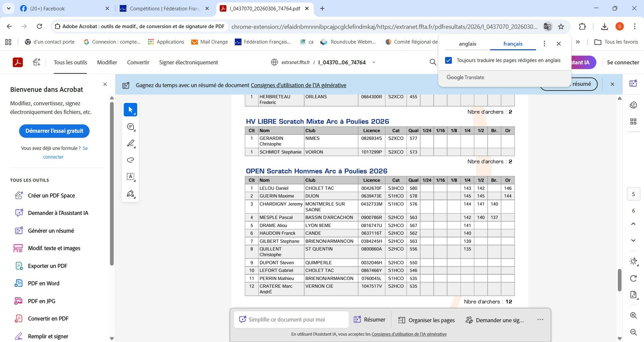The width and height of the screenshot is (644, 342).
Task: Zoom in using the plus magnifier
Action: pyautogui.click(x=633, y=315)
